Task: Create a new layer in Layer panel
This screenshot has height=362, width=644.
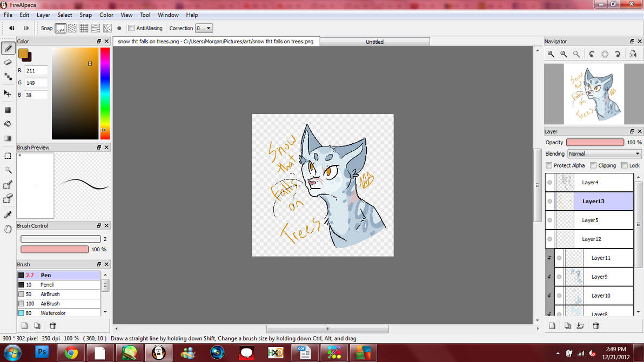Action: [x=552, y=325]
